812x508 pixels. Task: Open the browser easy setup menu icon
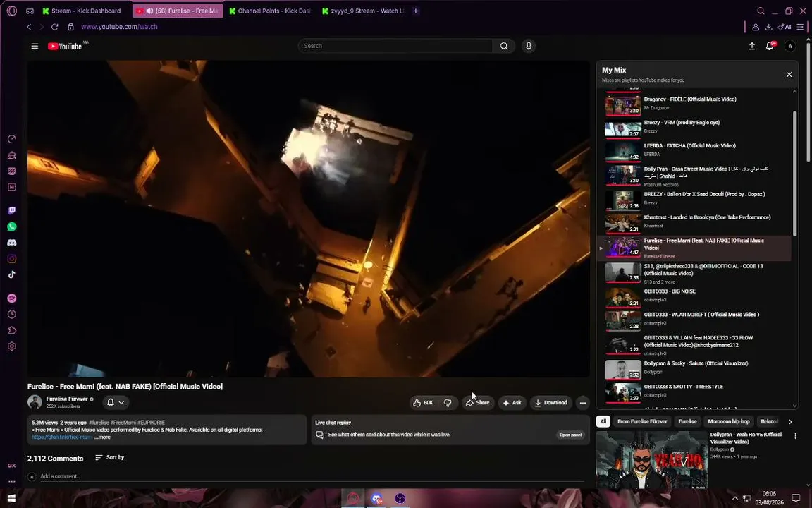800,26
